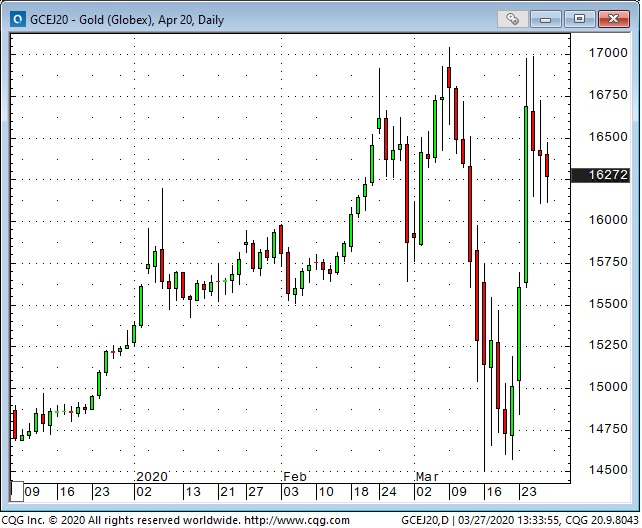Screen dimensions: 642x528
Task: Click the 15750 price axis label
Action: [x=608, y=262]
